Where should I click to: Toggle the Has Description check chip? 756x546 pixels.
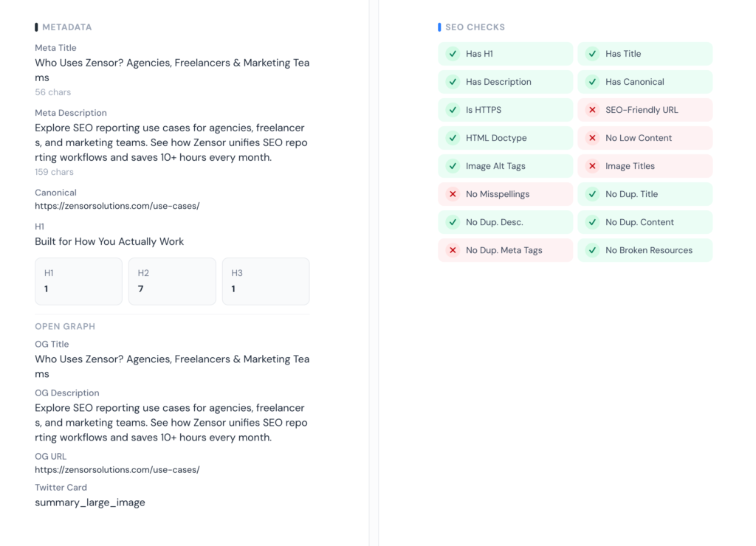pyautogui.click(x=505, y=82)
